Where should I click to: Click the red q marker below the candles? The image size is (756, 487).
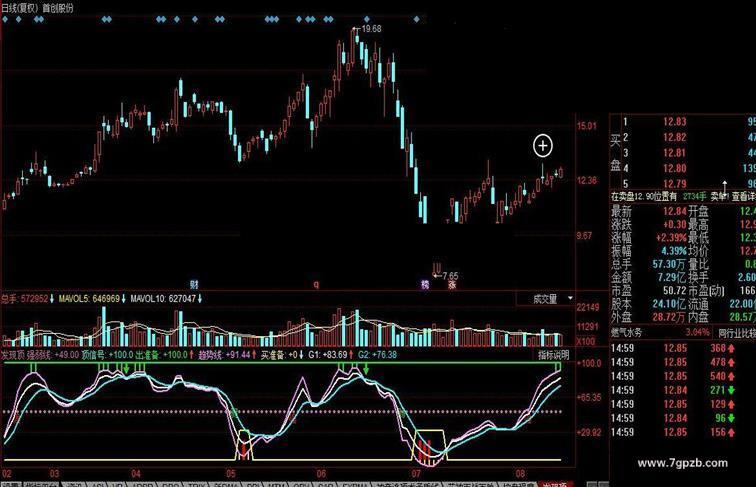click(316, 284)
